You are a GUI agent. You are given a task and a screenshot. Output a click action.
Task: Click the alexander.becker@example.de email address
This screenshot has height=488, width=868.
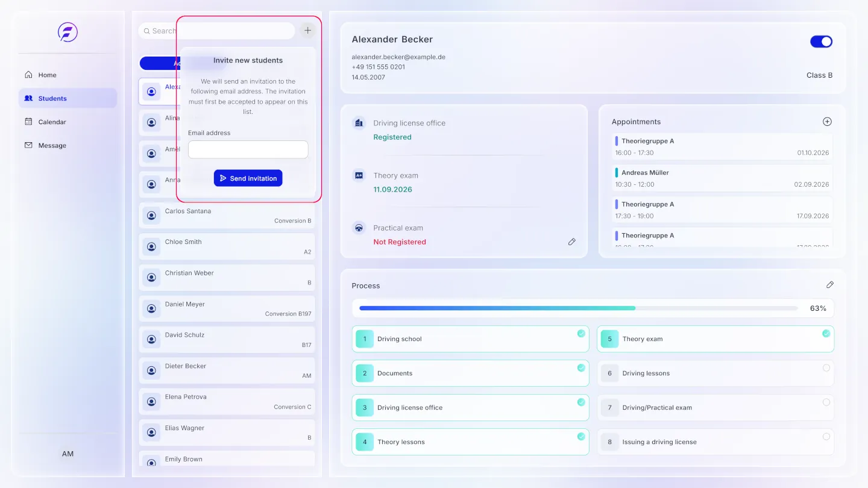[x=398, y=57]
